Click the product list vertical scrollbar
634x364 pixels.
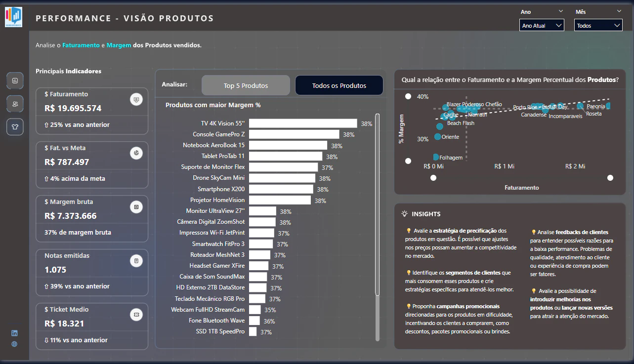click(x=378, y=205)
